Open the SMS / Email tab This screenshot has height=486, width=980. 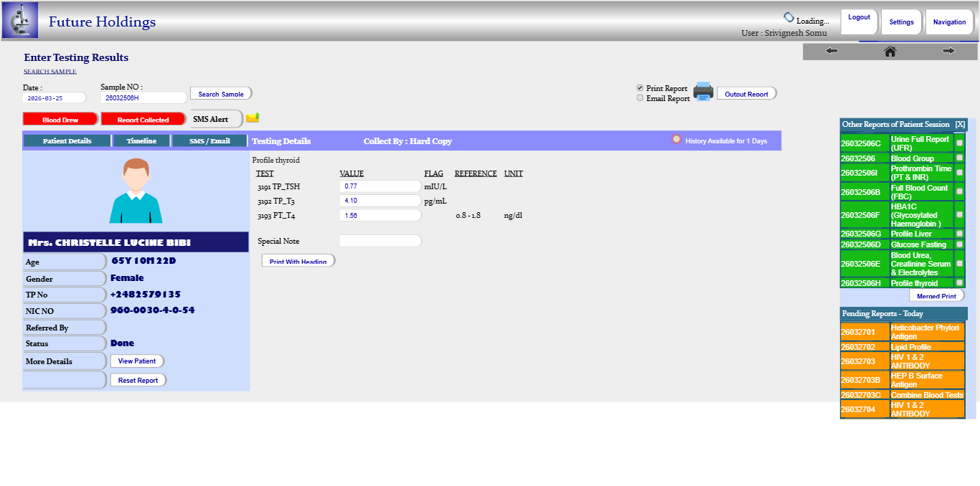click(209, 141)
